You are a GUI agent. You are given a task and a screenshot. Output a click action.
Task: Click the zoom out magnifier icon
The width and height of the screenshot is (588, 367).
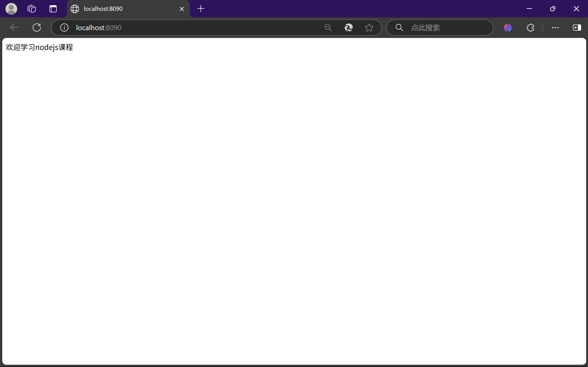[328, 28]
